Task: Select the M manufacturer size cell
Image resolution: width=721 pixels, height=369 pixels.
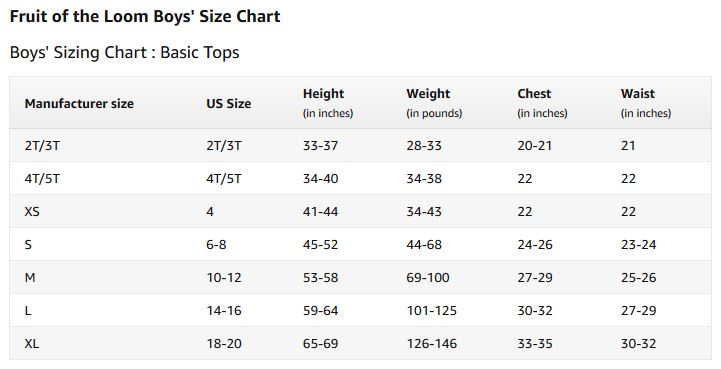Action: [30, 278]
